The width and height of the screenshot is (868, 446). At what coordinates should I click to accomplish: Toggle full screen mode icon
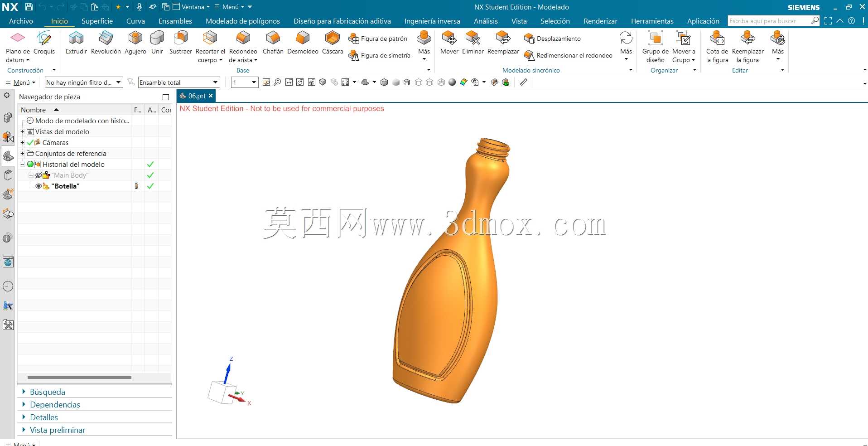(828, 21)
